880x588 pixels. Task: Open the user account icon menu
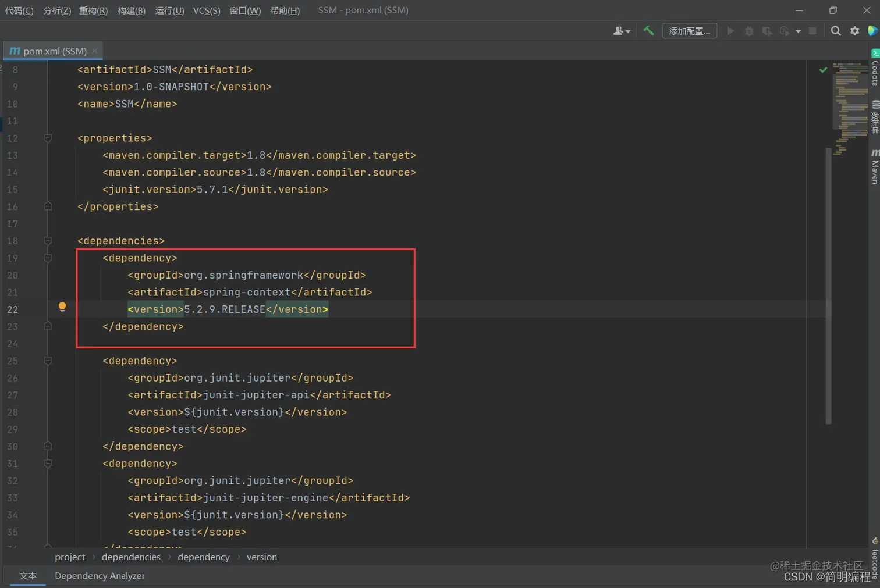(x=621, y=31)
